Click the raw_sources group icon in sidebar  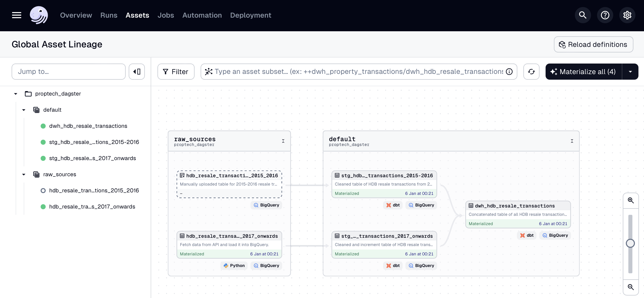point(36,174)
